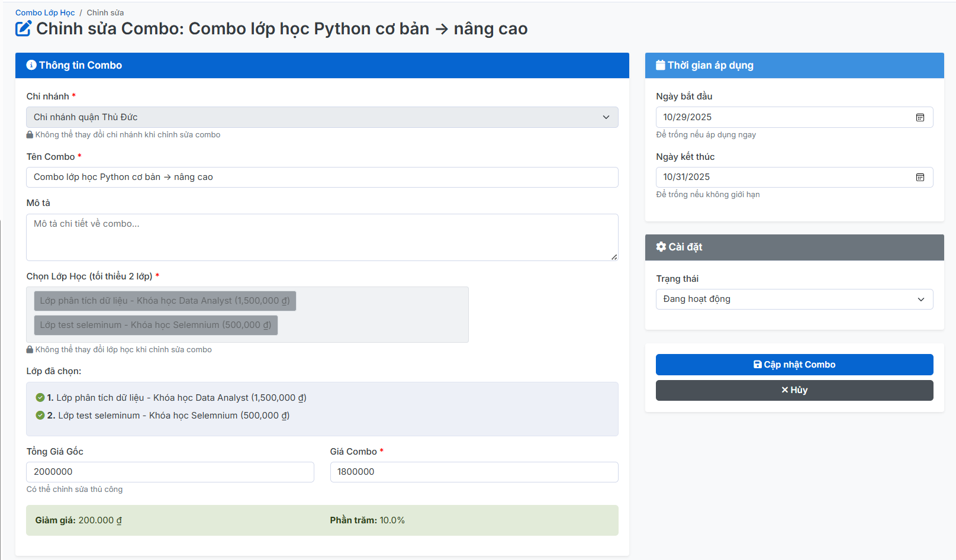The image size is (956, 560).
Task: Click the Giá Combo price field
Action: 474,472
